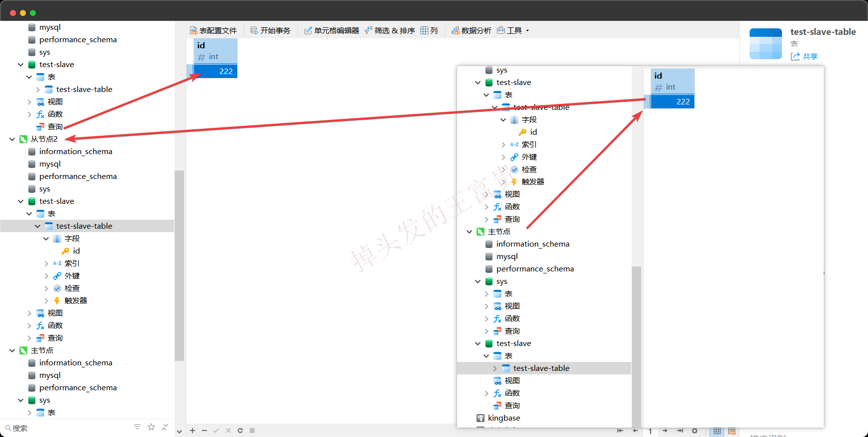Click the 从节点2 connection icon
The width and height of the screenshot is (868, 437).
pos(23,139)
